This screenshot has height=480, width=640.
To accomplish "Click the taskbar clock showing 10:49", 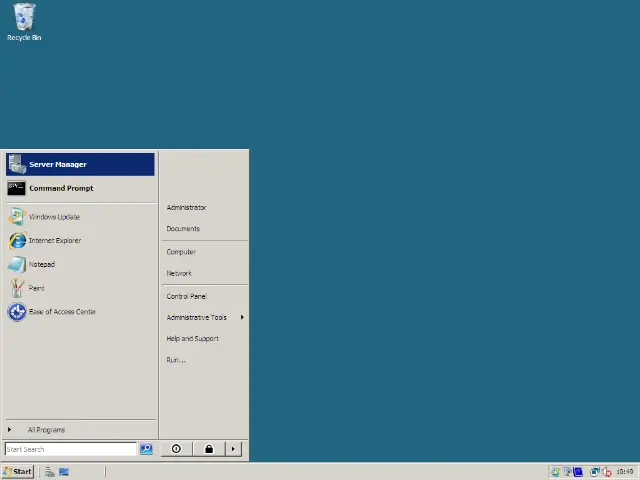I will [x=624, y=472].
